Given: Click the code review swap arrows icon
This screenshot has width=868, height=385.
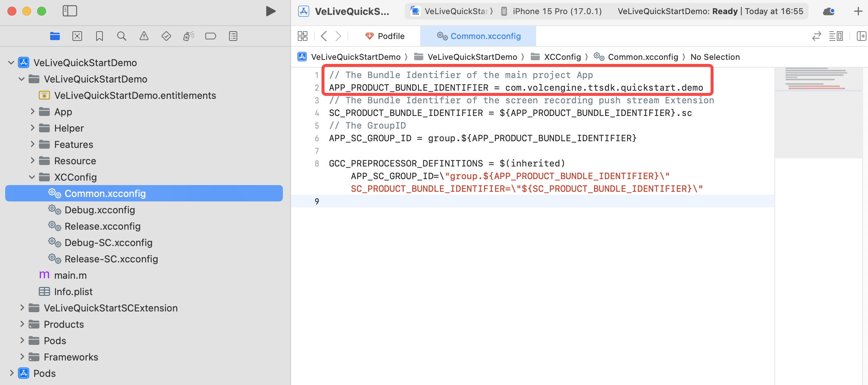Looking at the screenshot, I should pos(816,36).
